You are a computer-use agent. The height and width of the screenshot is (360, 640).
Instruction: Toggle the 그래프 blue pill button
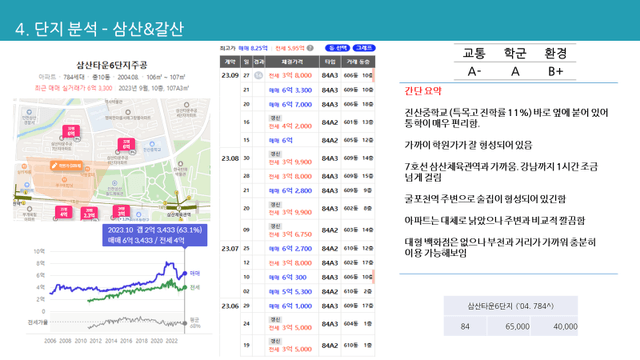364,48
